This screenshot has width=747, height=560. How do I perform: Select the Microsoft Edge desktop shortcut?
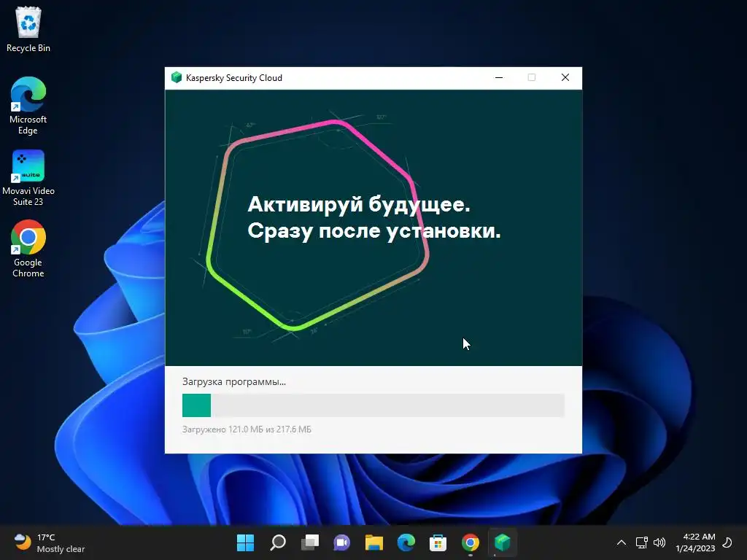tap(28, 106)
